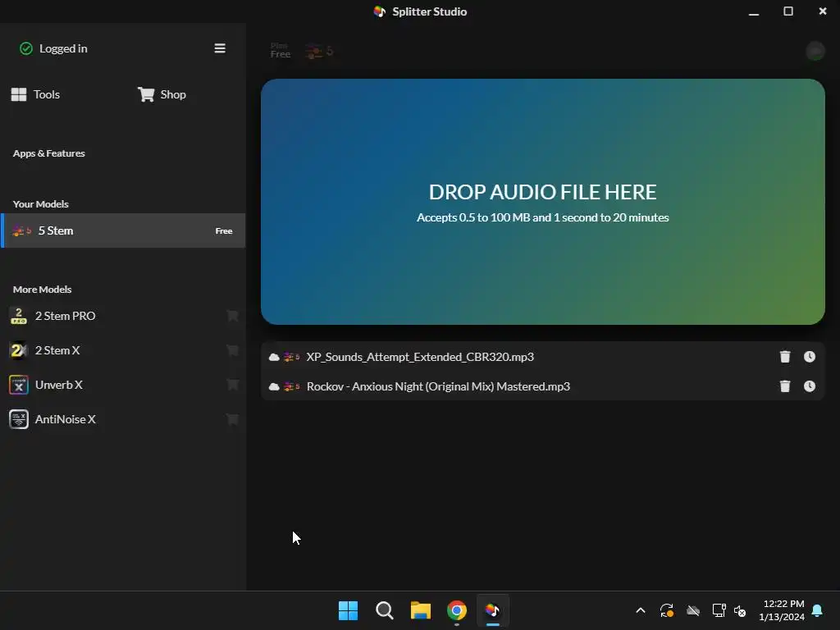
Task: Click the Your Models heading
Action: coord(41,204)
